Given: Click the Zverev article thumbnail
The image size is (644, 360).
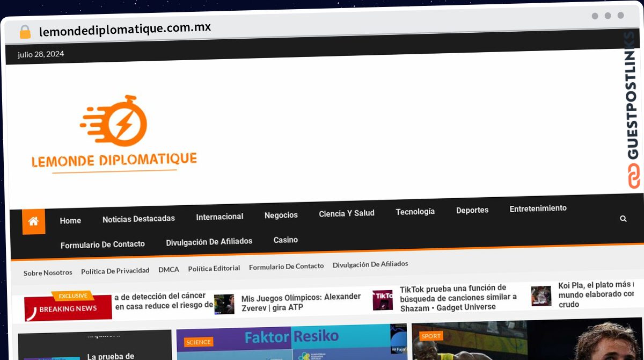Looking at the screenshot, I should (224, 304).
